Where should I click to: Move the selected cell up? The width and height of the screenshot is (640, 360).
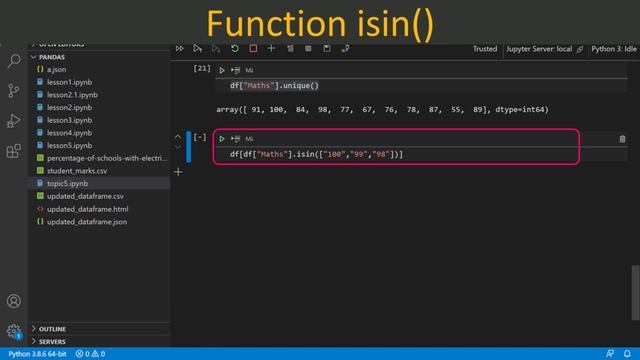point(178,137)
